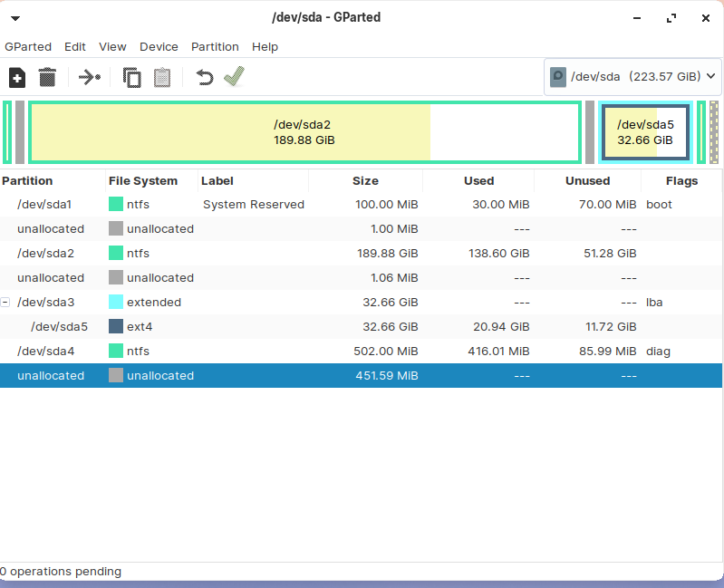724x588 pixels.
Task: Click the boot flag cell
Action: (x=659, y=205)
